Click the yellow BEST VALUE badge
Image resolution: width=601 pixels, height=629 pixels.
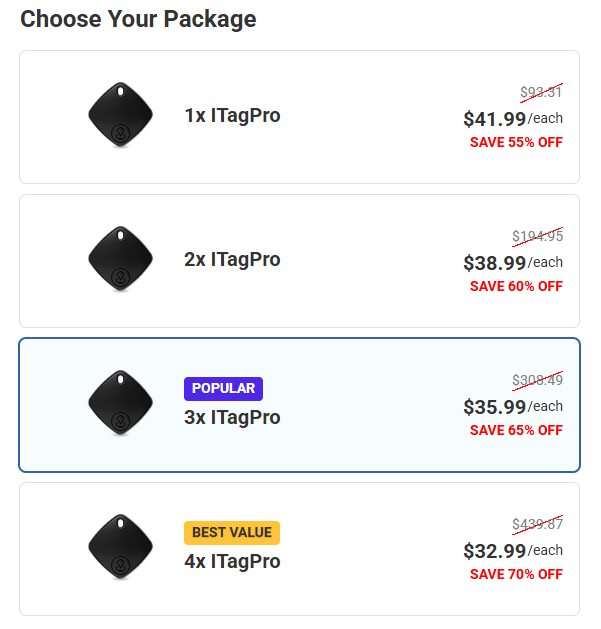[231, 532]
